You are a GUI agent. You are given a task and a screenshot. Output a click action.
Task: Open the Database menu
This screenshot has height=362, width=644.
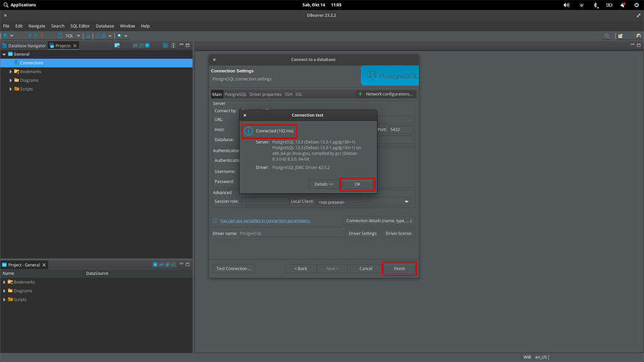point(104,26)
